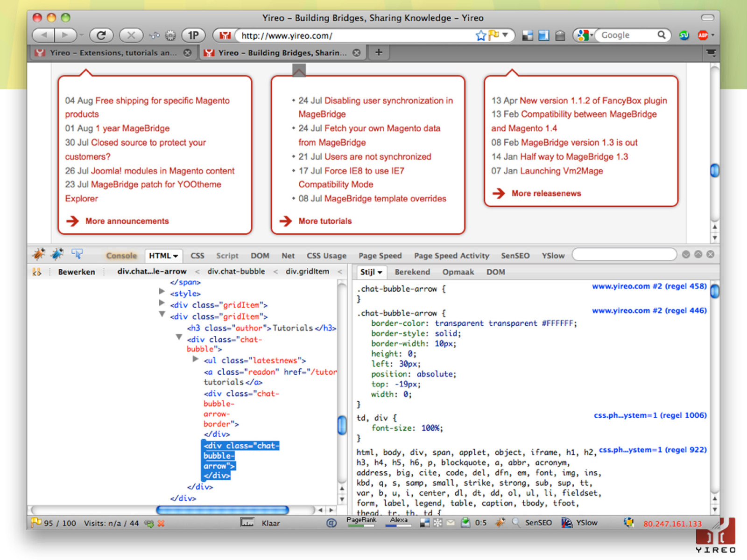The width and height of the screenshot is (747, 560).
Task: Open the Script tab in Firebug
Action: click(227, 256)
